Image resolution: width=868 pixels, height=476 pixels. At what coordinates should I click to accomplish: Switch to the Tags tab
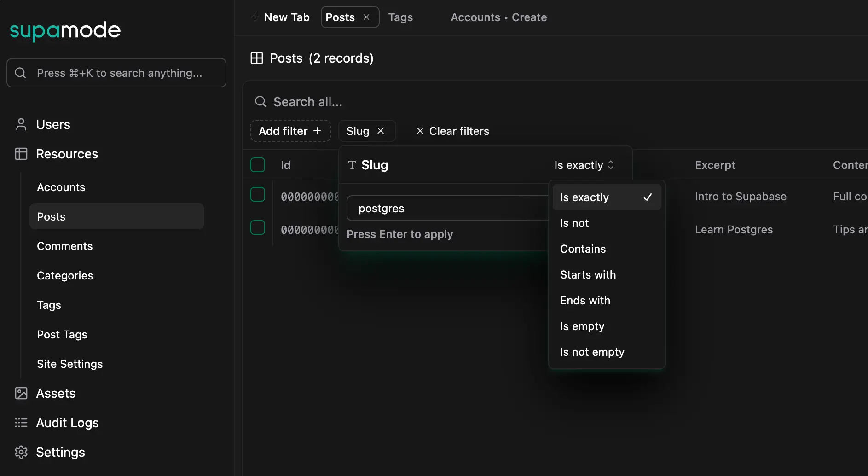pyautogui.click(x=400, y=17)
